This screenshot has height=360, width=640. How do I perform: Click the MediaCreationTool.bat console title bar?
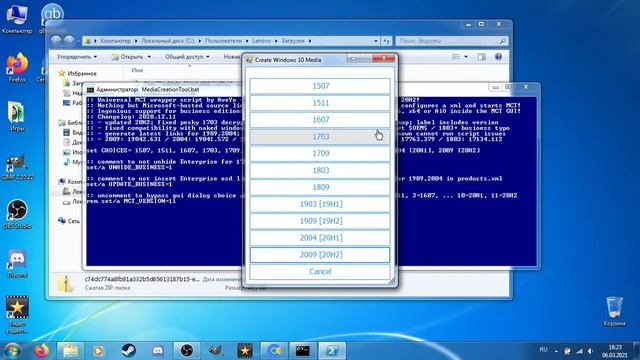163,89
